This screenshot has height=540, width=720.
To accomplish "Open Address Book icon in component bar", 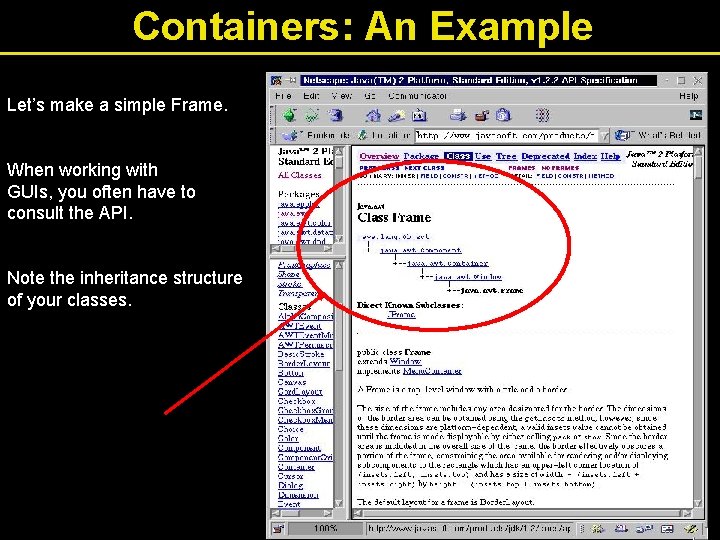I will (667, 529).
